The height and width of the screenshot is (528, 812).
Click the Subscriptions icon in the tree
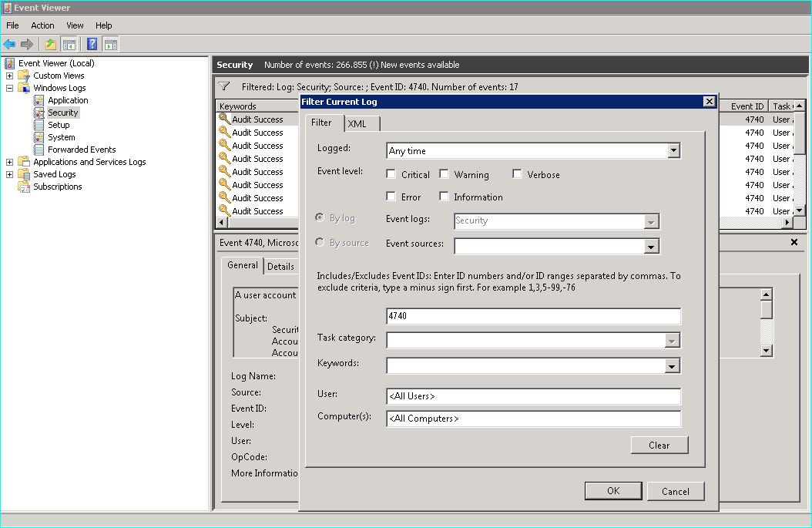[x=24, y=187]
